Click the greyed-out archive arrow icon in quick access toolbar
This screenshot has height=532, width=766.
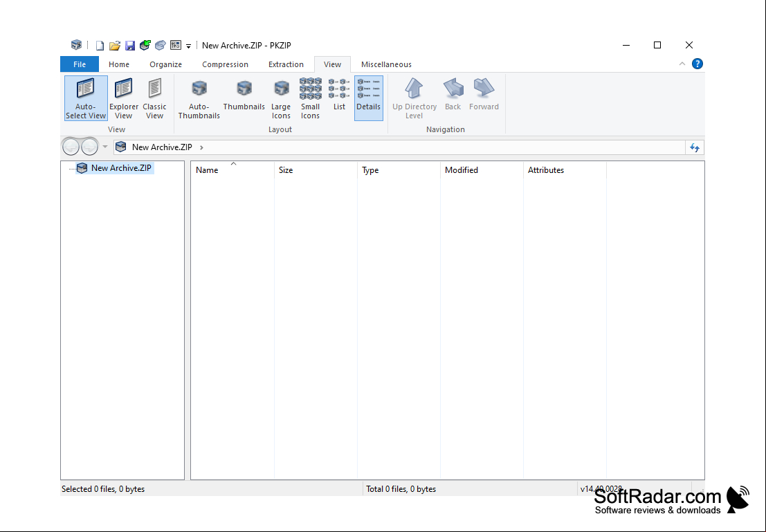(161, 46)
